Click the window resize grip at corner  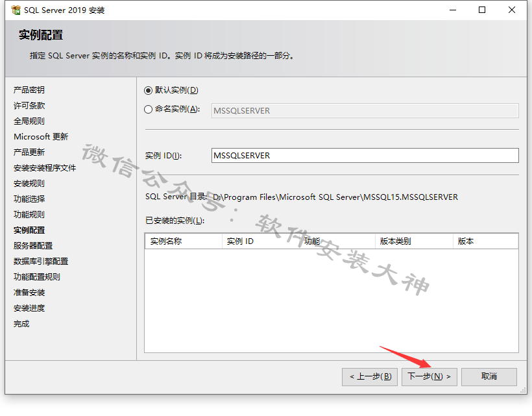524,391
